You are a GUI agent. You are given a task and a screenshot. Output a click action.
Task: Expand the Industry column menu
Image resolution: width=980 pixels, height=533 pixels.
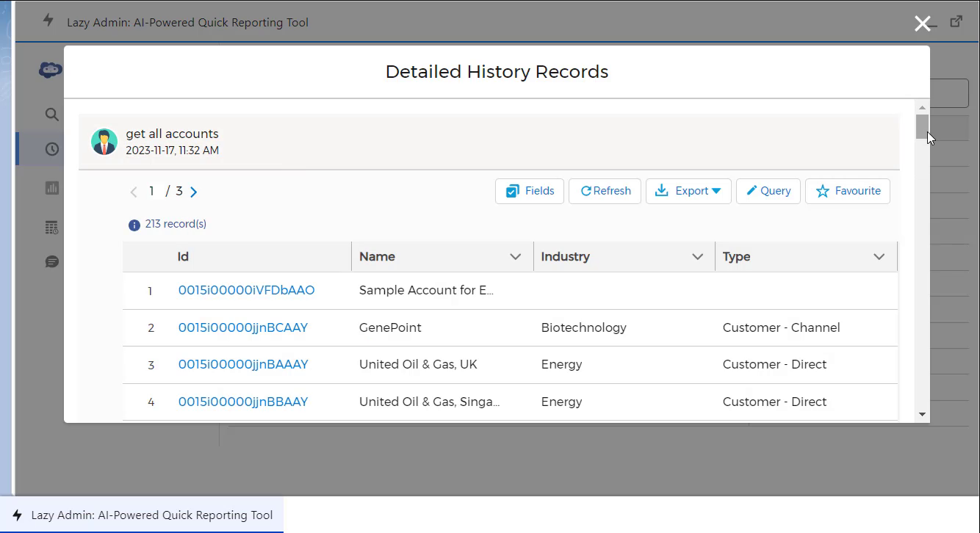pos(697,257)
